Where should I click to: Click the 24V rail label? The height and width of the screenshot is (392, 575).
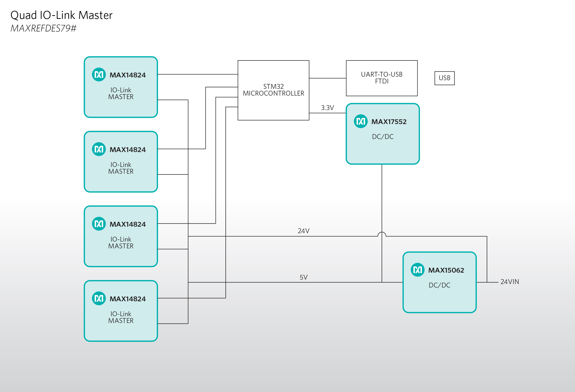[303, 231]
